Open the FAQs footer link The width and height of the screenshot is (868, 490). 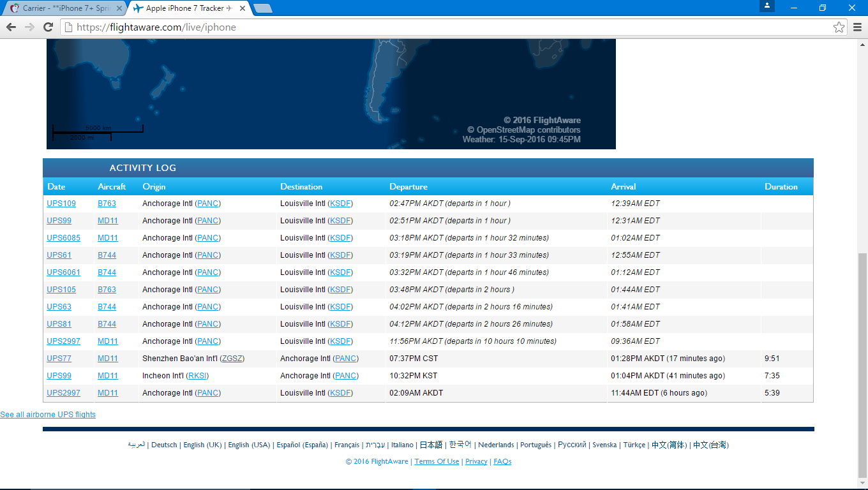pos(502,462)
